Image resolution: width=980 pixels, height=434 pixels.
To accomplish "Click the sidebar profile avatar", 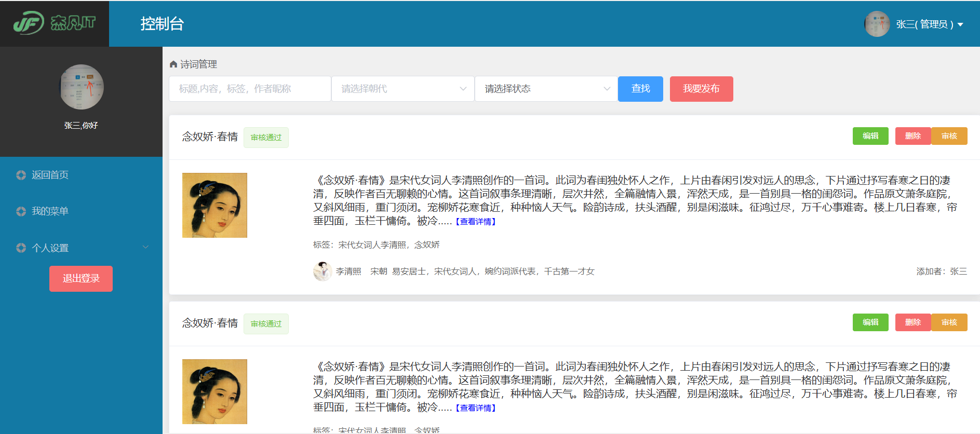I will point(81,87).
